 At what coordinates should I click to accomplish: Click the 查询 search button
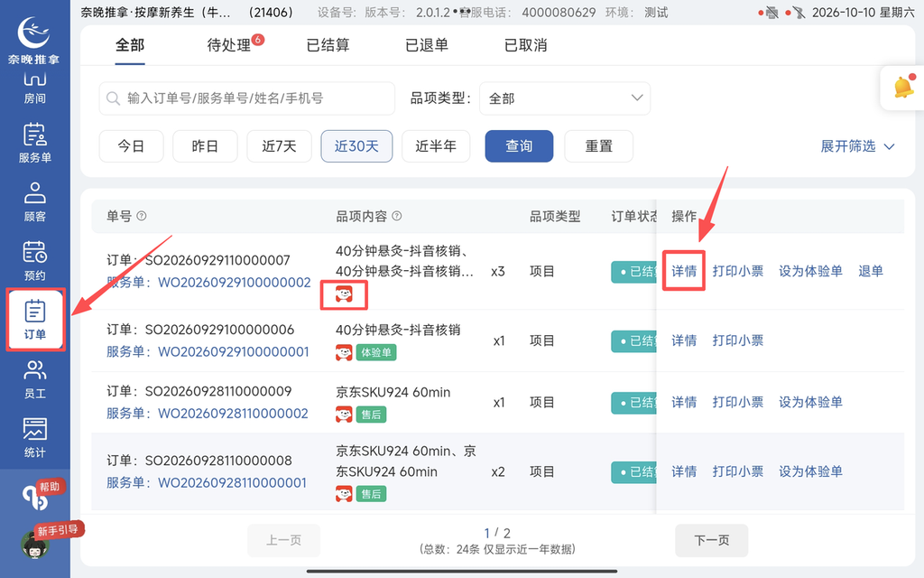coord(519,145)
